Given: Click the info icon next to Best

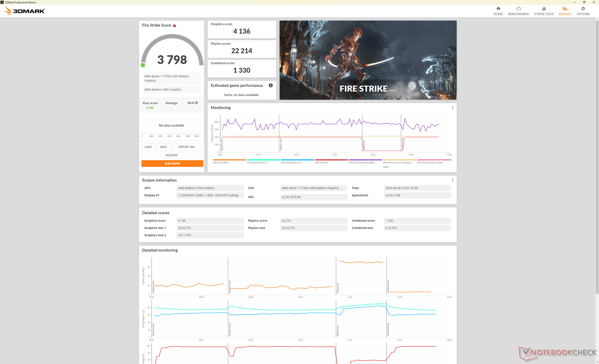Looking at the screenshot, I should (x=197, y=103).
